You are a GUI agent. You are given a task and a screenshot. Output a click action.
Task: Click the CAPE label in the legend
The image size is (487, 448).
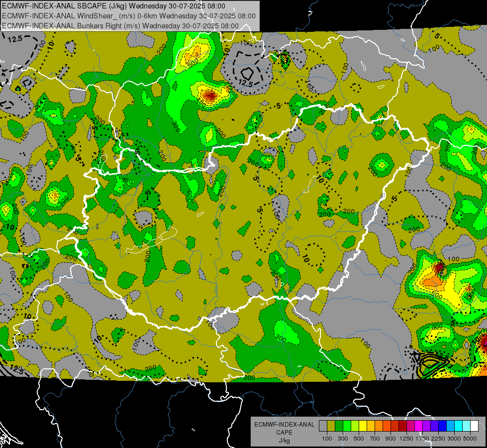284,433
